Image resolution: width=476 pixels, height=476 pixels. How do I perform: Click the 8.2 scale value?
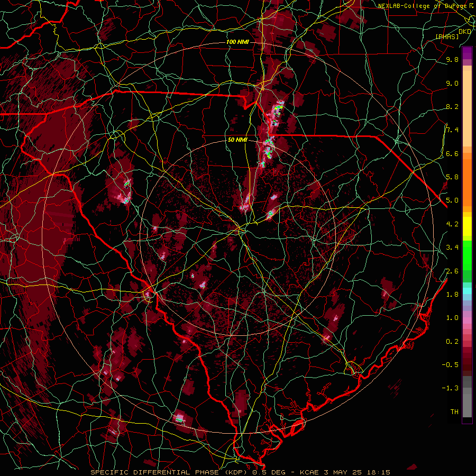coord(452,106)
